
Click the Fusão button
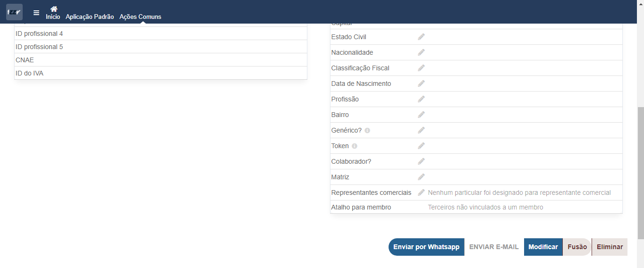tap(577, 247)
